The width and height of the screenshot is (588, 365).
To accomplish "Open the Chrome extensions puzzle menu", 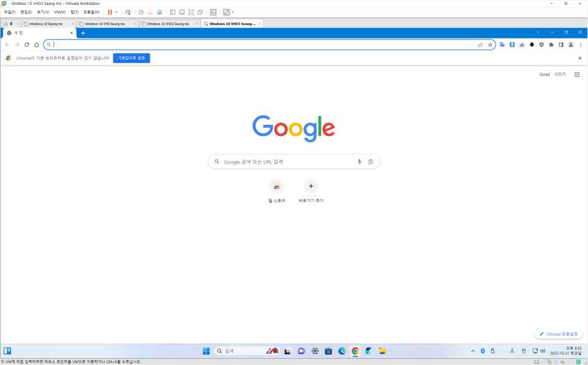I will [x=551, y=44].
